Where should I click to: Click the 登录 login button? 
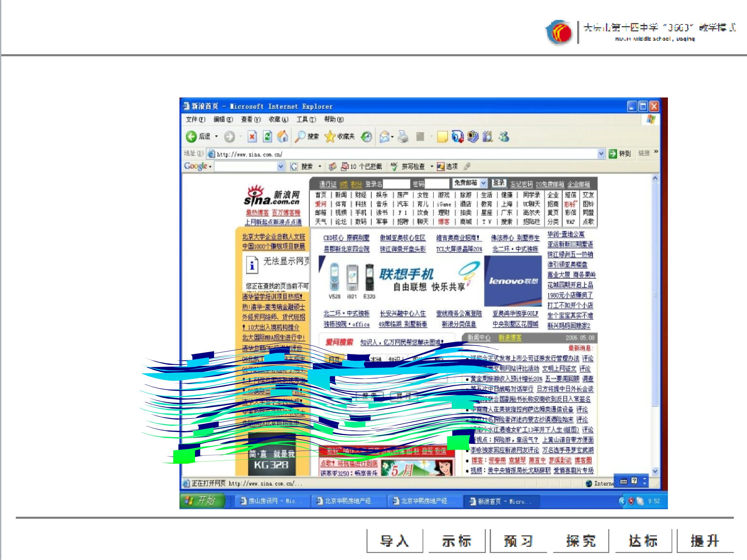click(x=499, y=183)
